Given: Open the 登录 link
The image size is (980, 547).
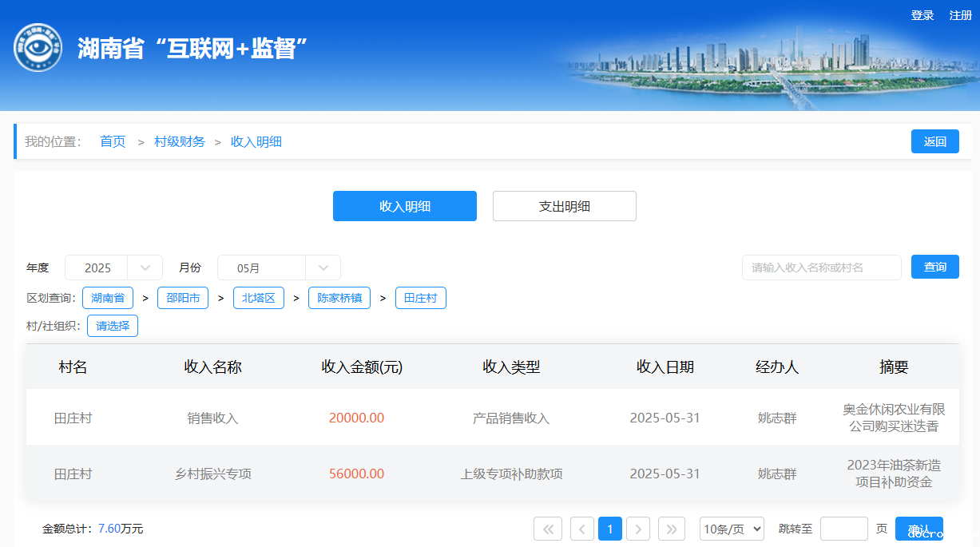Looking at the screenshot, I should point(922,16).
